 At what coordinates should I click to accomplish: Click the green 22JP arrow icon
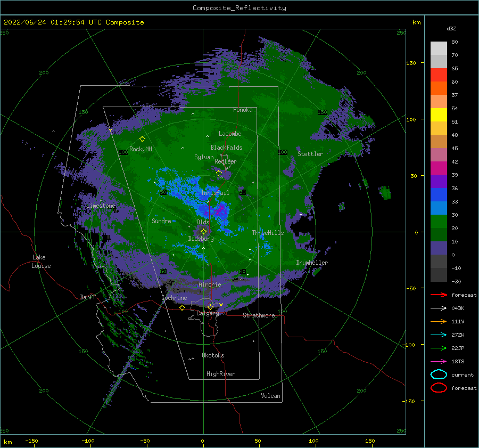coord(439,348)
